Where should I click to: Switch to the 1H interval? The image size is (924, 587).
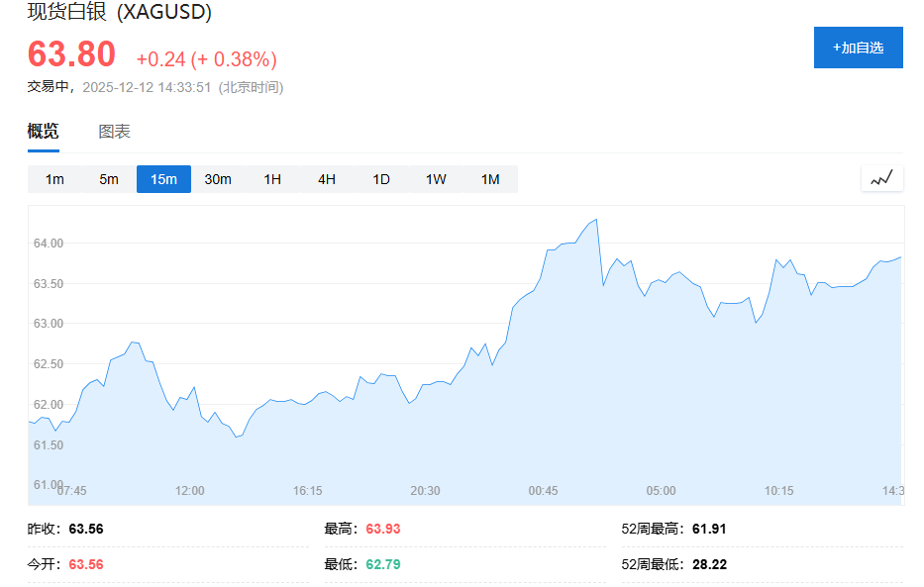click(x=271, y=179)
